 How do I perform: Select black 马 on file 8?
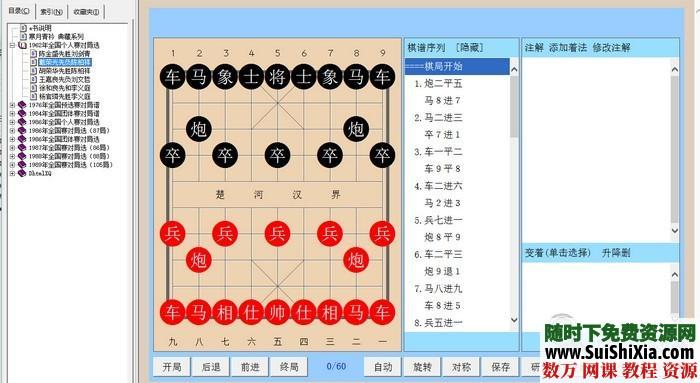tap(356, 77)
